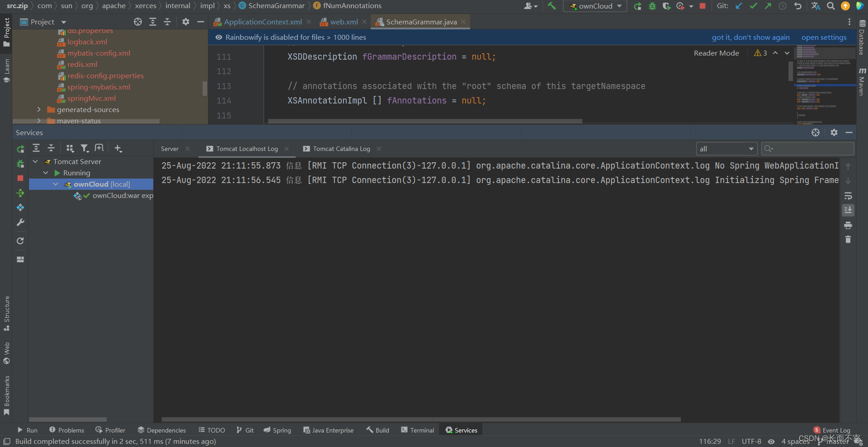Click Open in New Tab icon in Services
Screen dimensions: 868x447
[x=99, y=148]
